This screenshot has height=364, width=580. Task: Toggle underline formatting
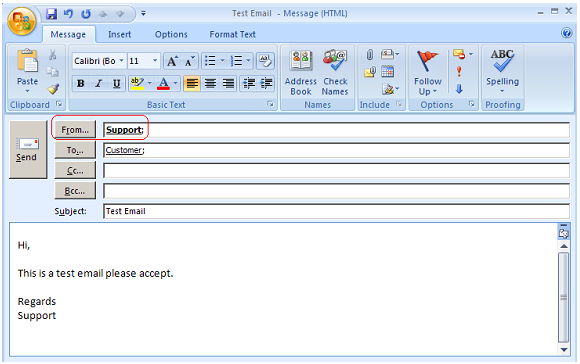coord(117,83)
